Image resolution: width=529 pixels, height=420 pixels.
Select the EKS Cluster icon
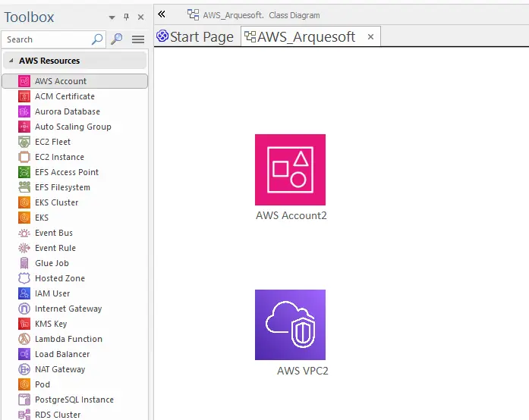(24, 202)
